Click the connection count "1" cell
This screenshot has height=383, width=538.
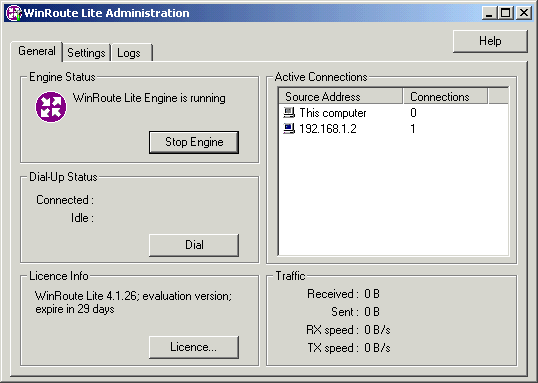pos(413,129)
